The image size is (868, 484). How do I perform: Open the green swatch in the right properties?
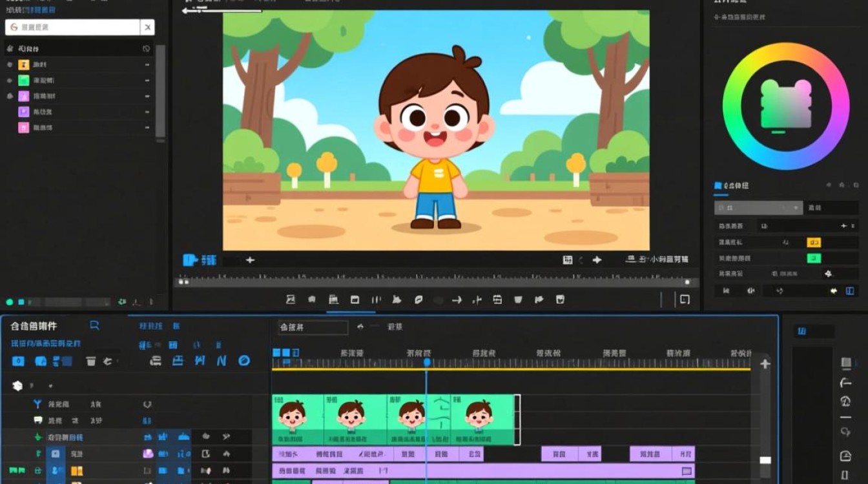(x=814, y=258)
